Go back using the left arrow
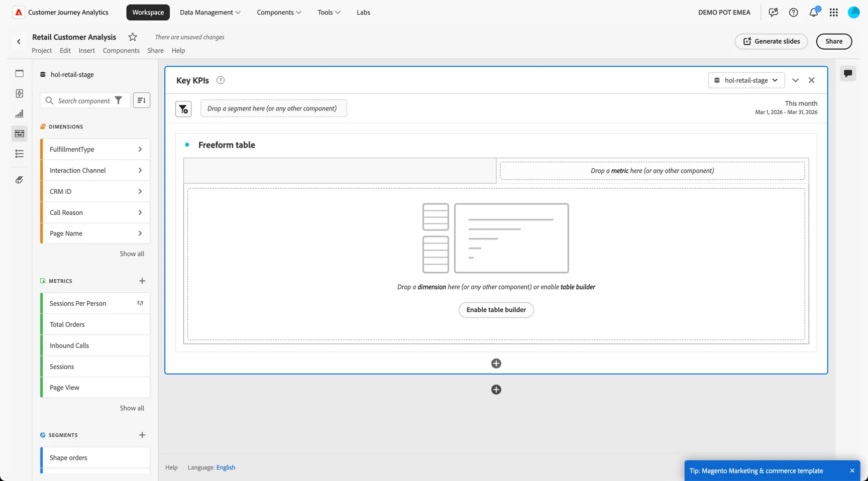 click(x=19, y=42)
